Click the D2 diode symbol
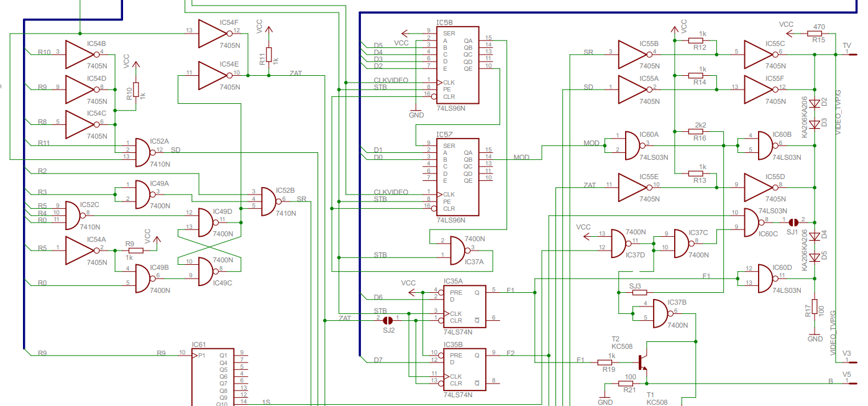This screenshot has height=406, width=868. point(815,103)
